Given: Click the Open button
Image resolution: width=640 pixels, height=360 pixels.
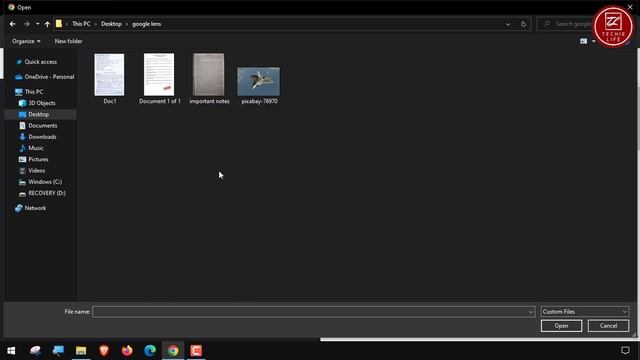Looking at the screenshot, I should click(561, 326).
